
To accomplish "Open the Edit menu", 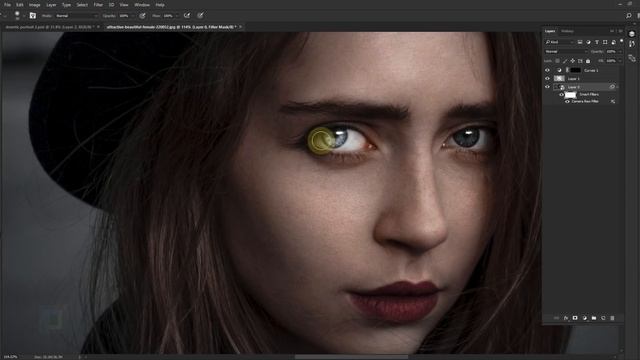I will click(x=20, y=5).
